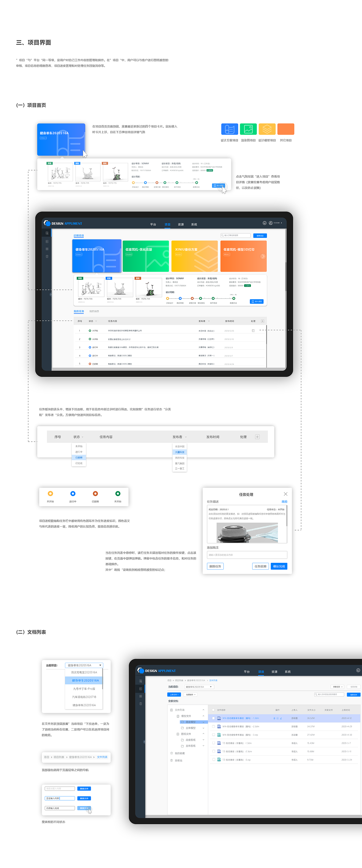This screenshot has height=868, width=362.
Task: Click bell icon in document list header
Action: pos(358,670)
